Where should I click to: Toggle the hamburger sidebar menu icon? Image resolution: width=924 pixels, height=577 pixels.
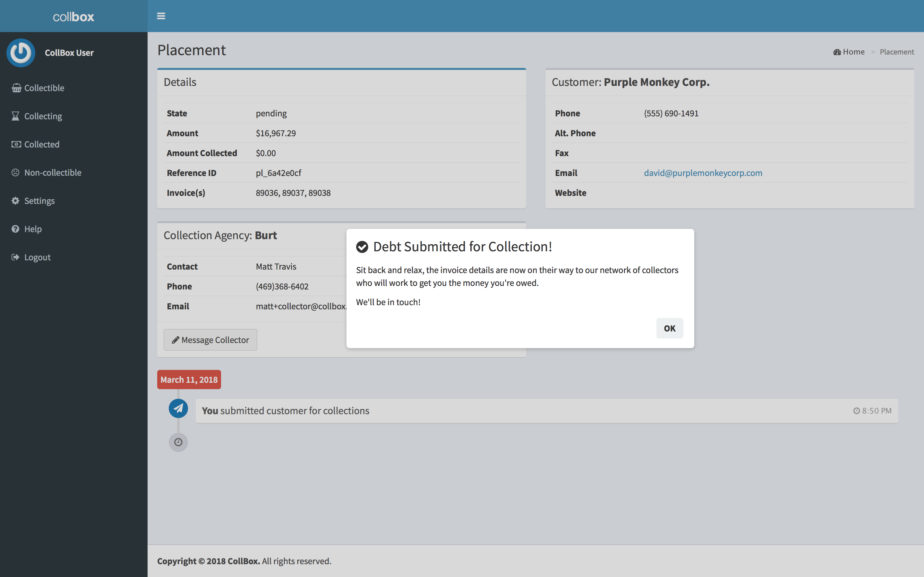point(161,16)
